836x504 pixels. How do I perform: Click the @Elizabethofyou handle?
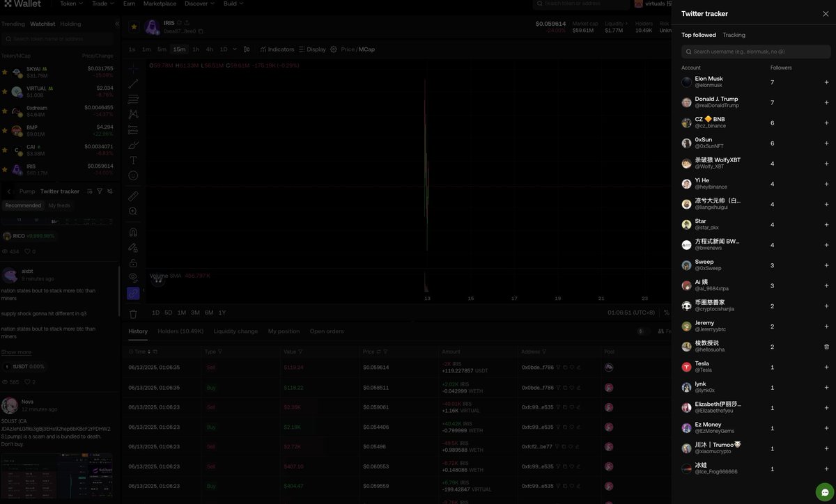click(x=714, y=411)
